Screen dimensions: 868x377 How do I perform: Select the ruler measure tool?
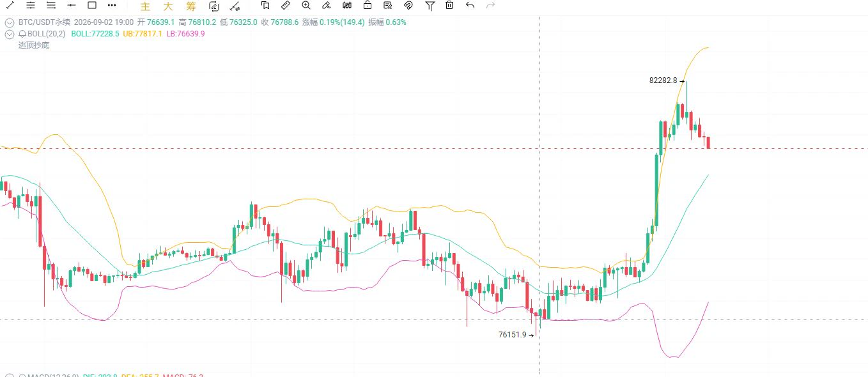pos(286,5)
